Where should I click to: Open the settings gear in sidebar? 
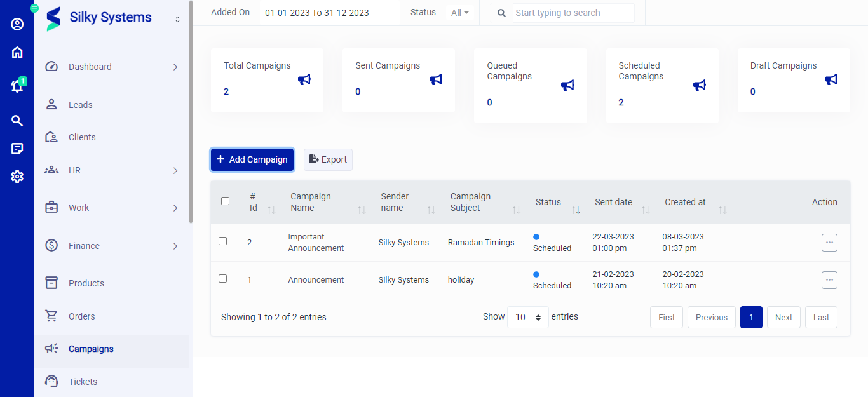[17, 177]
